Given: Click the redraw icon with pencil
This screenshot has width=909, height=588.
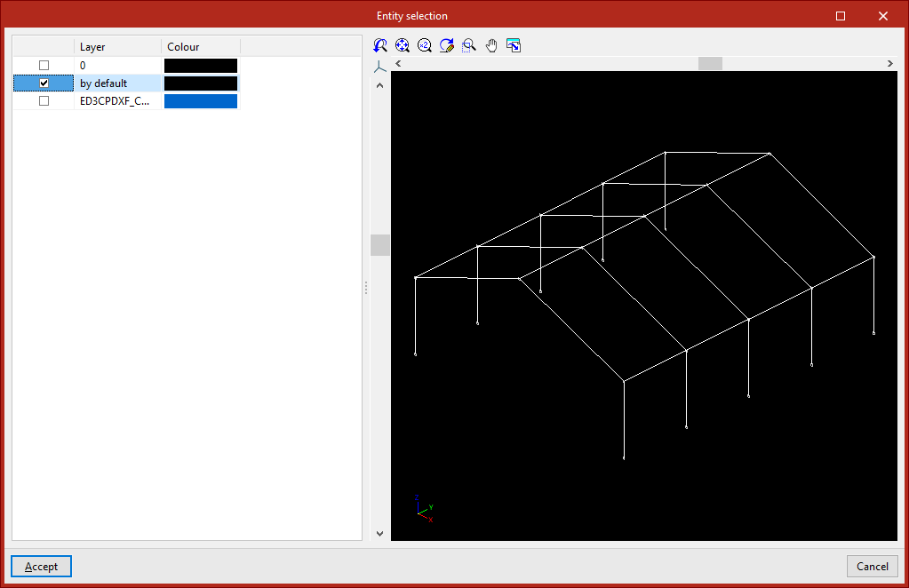Looking at the screenshot, I should point(446,45).
